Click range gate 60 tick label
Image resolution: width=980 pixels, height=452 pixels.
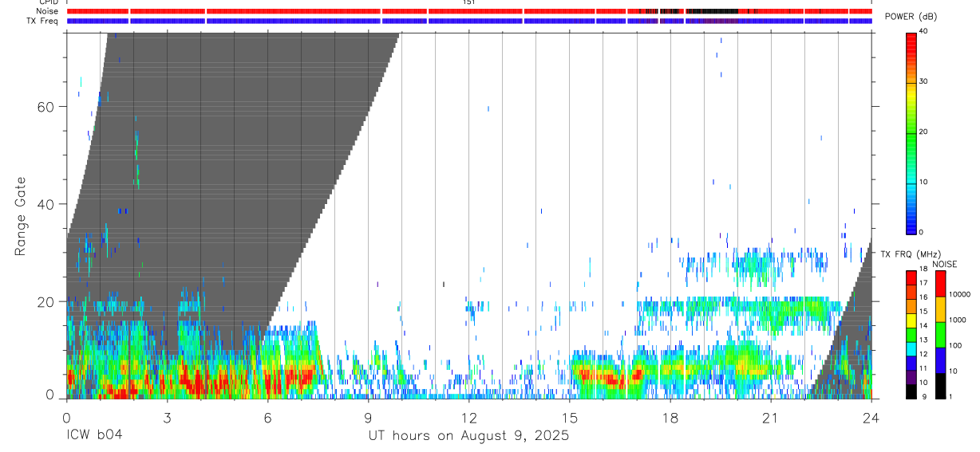pos(45,107)
